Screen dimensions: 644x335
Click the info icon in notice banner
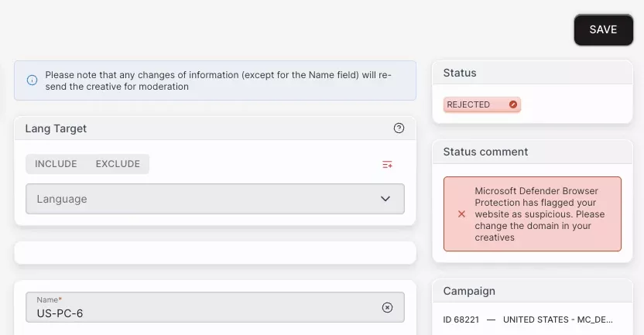pyautogui.click(x=32, y=80)
